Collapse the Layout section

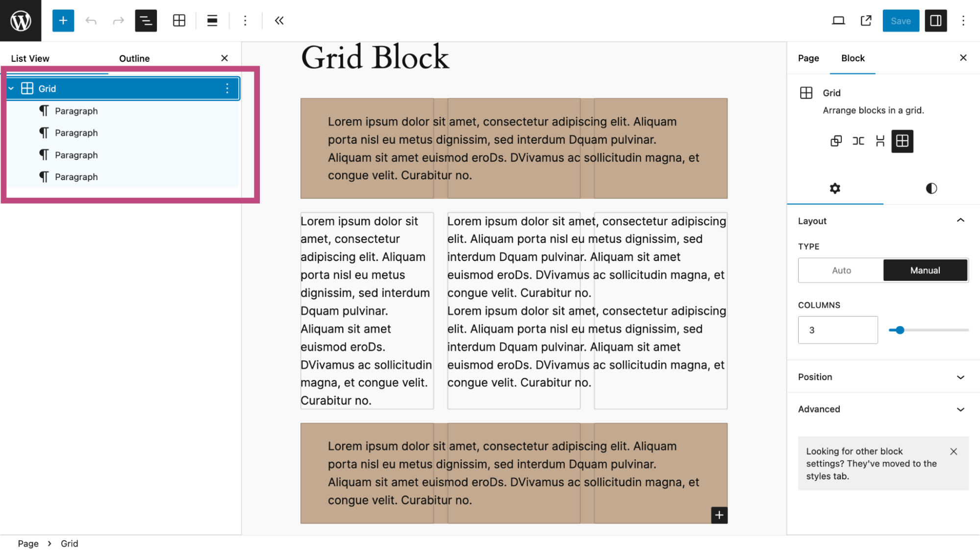(961, 220)
